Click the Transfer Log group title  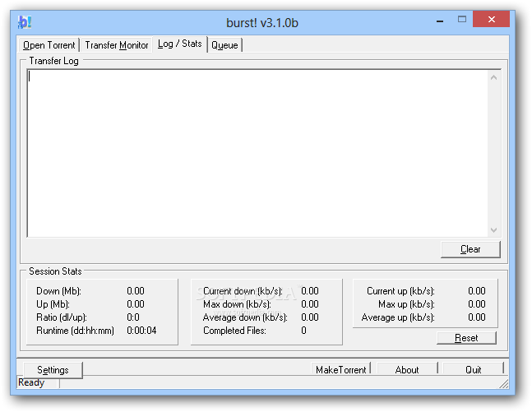(54, 61)
